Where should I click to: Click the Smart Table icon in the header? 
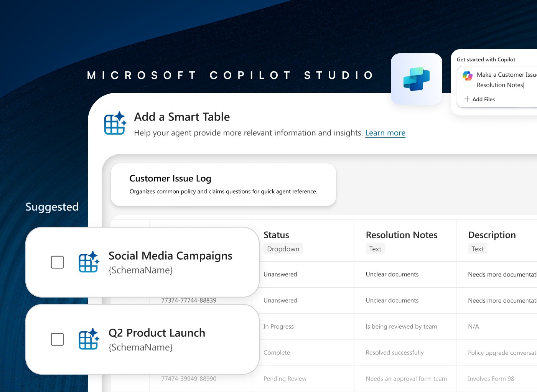pyautogui.click(x=115, y=123)
